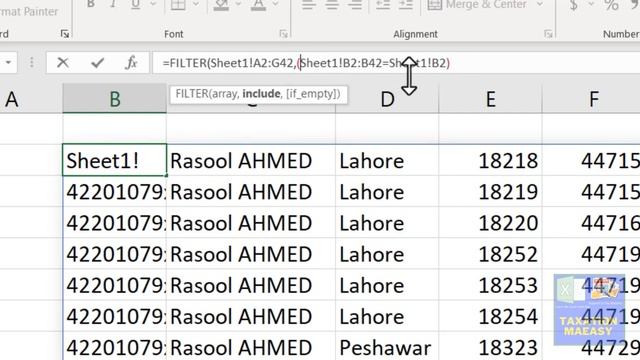Screen dimensions: 640x360
Task: Apply Underline formatting
Action: [x=136, y=4]
